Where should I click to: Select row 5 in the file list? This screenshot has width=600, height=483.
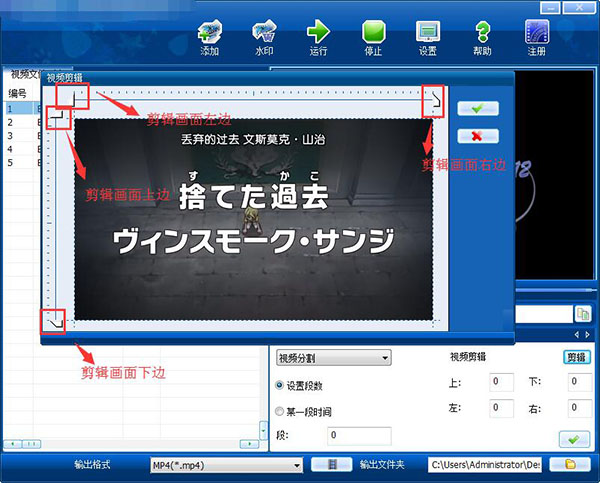22,163
